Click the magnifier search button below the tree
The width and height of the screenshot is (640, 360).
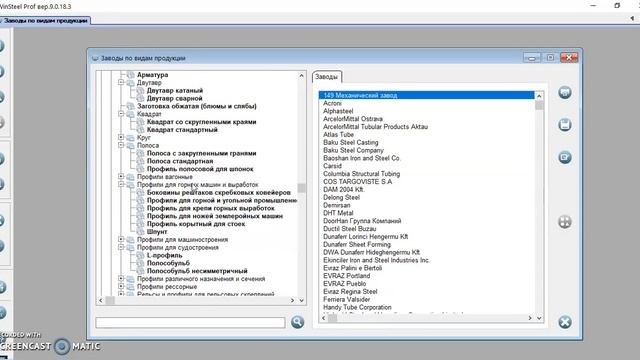298,322
